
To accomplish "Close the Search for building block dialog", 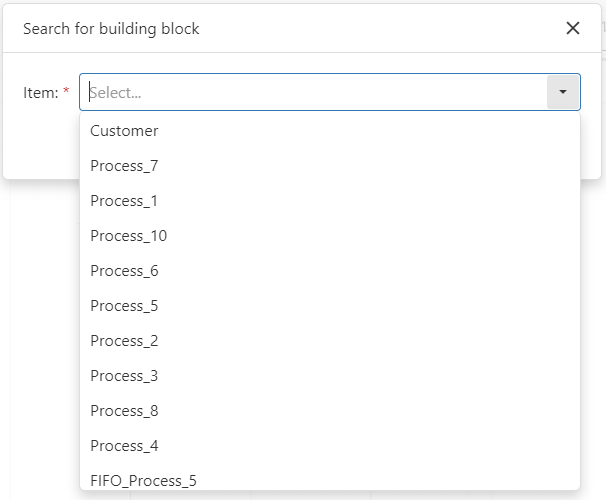I will point(573,28).
